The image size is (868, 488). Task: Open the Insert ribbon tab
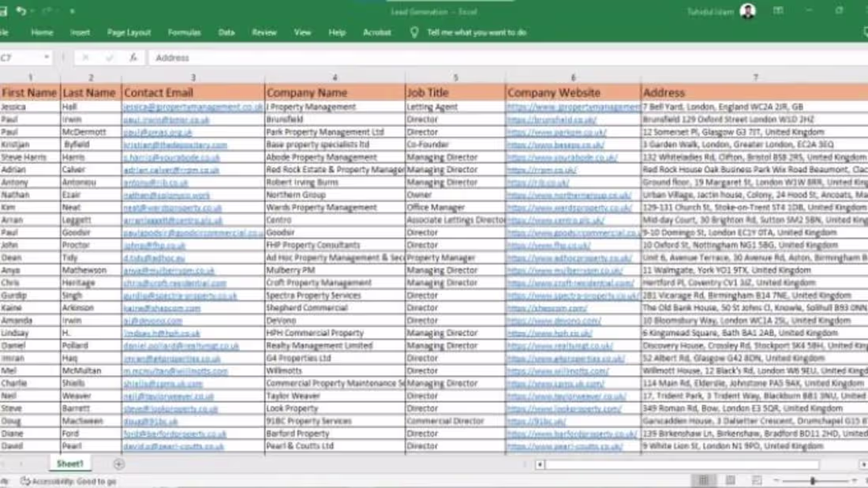point(80,32)
